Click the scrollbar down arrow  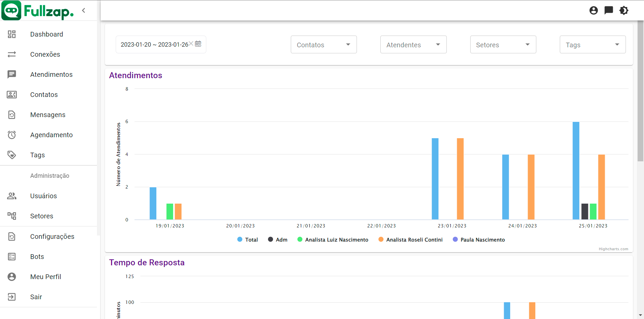(641, 315)
